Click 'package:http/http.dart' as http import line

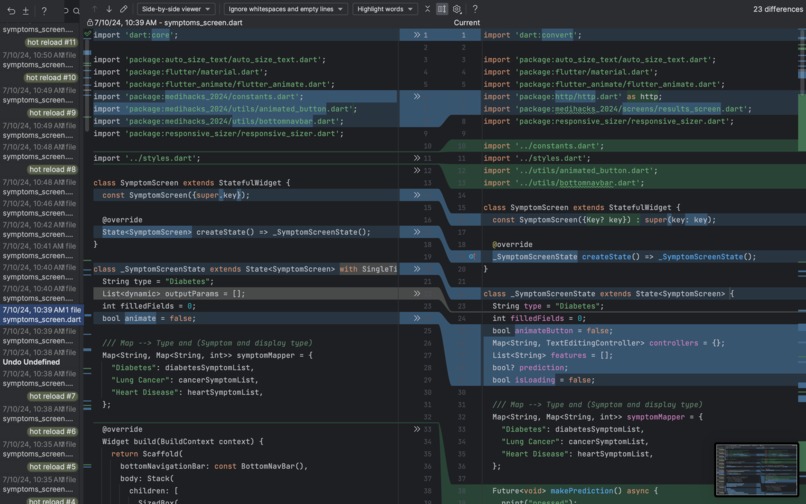pos(573,96)
